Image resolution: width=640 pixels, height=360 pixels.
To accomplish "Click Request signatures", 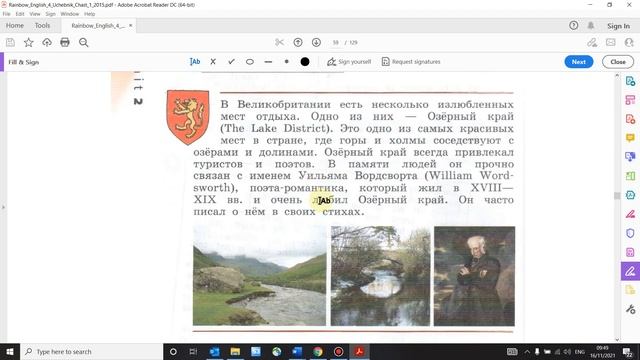I will coord(411,62).
